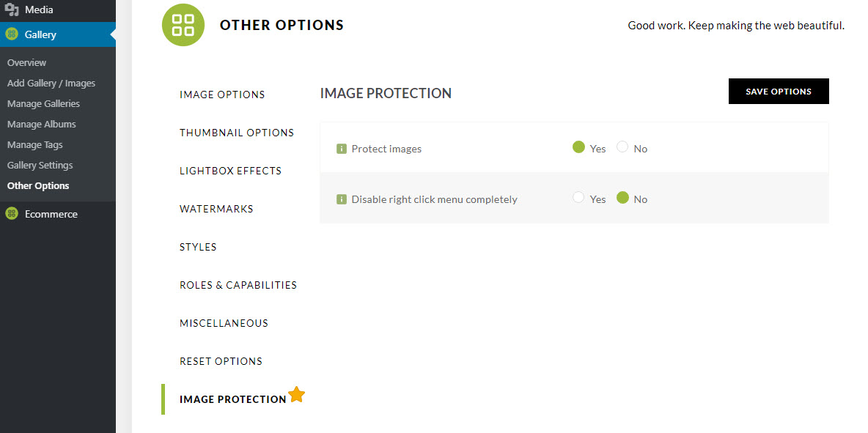Click the Save Options button
Image resolution: width=868 pixels, height=433 pixels.
(x=779, y=91)
